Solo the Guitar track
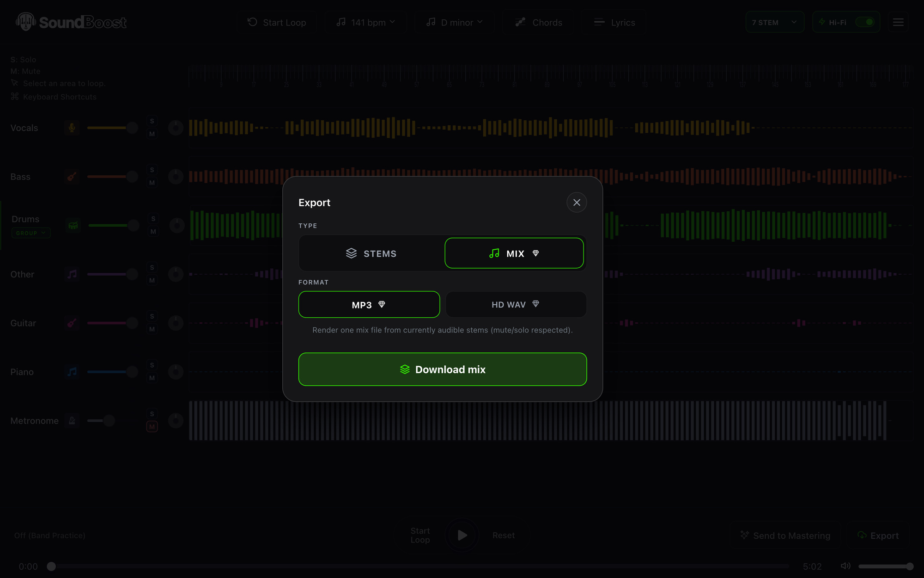 (x=152, y=316)
